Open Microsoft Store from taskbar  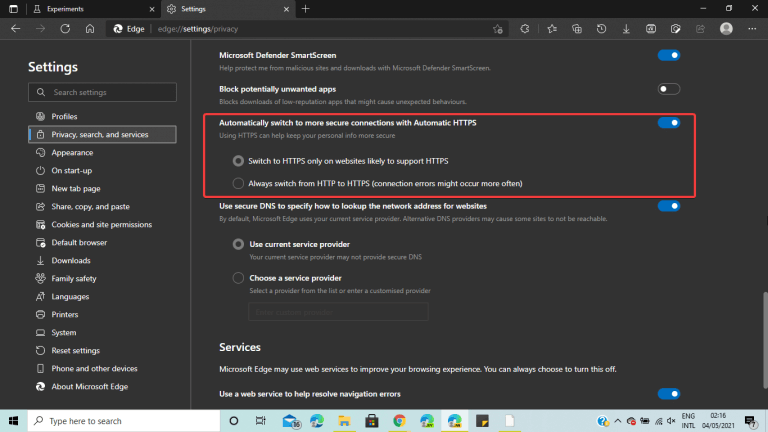pos(372,421)
